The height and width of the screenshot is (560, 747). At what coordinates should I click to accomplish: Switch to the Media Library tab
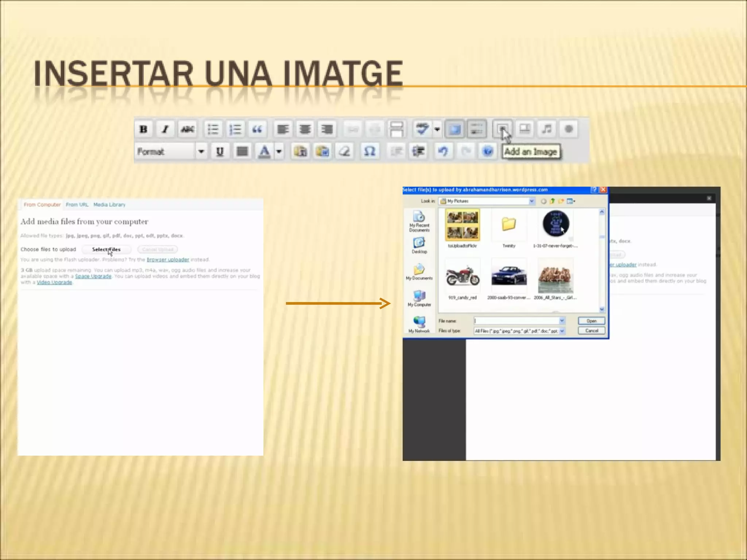pyautogui.click(x=109, y=205)
